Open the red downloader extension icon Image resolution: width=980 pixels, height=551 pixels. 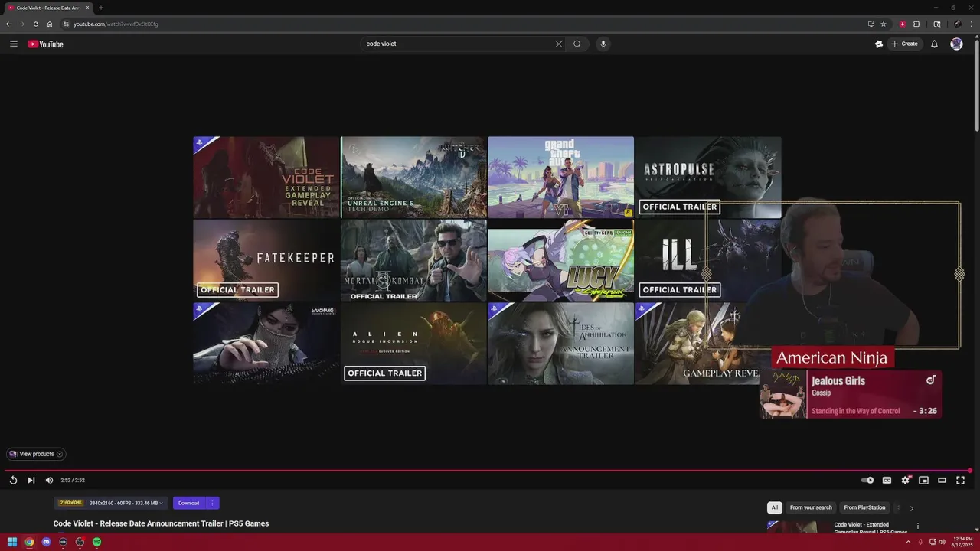click(903, 24)
